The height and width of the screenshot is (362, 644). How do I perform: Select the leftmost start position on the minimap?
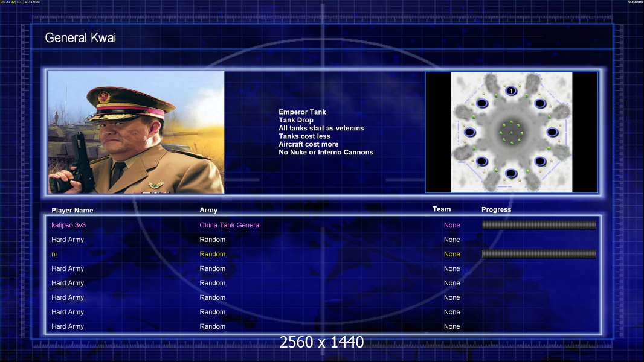[470, 132]
